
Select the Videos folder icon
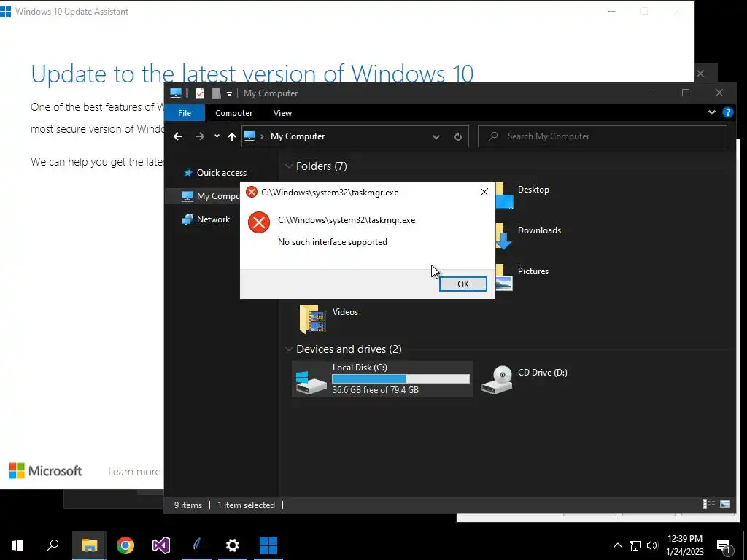coord(312,319)
